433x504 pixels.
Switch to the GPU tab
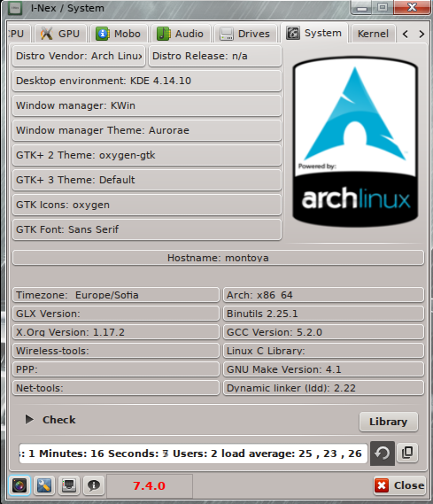pos(60,34)
